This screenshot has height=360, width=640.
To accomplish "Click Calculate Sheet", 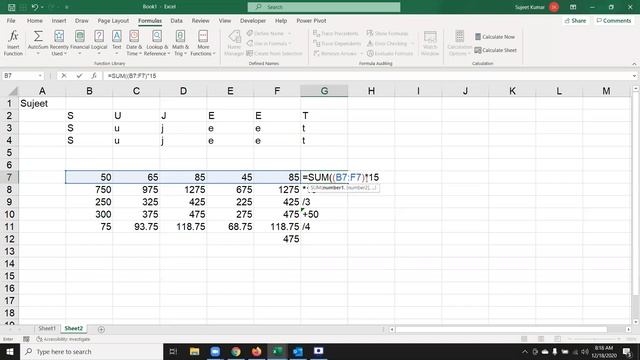I will (496, 50).
